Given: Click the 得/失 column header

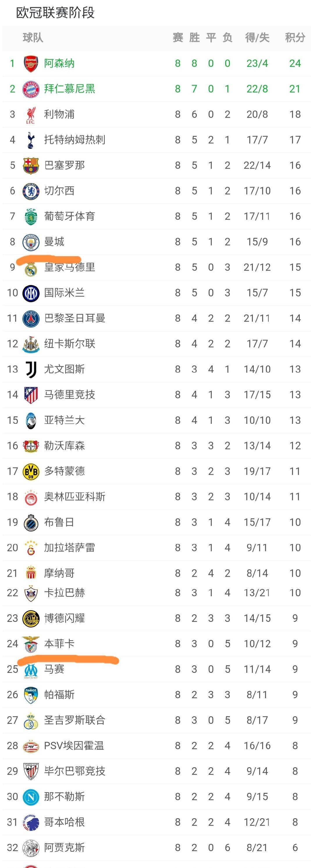Looking at the screenshot, I should 257,38.
